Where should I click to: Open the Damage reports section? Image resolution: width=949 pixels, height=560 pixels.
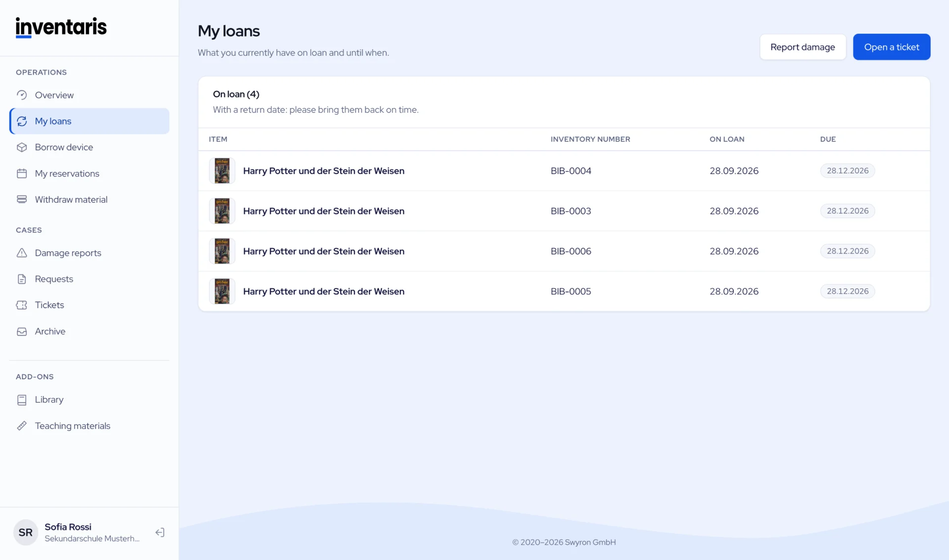[89, 253]
